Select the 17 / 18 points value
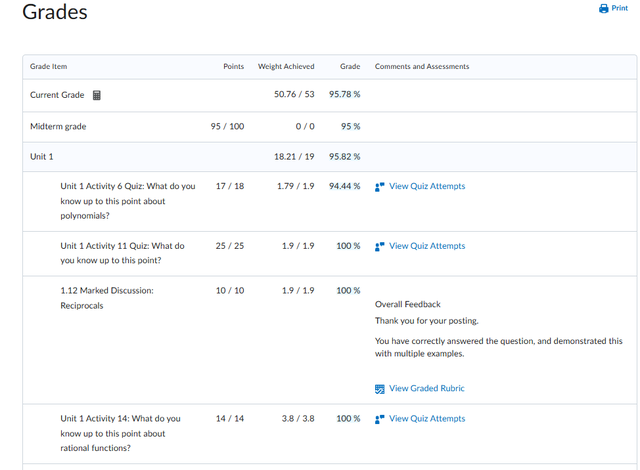This screenshot has width=640, height=470. [x=230, y=186]
